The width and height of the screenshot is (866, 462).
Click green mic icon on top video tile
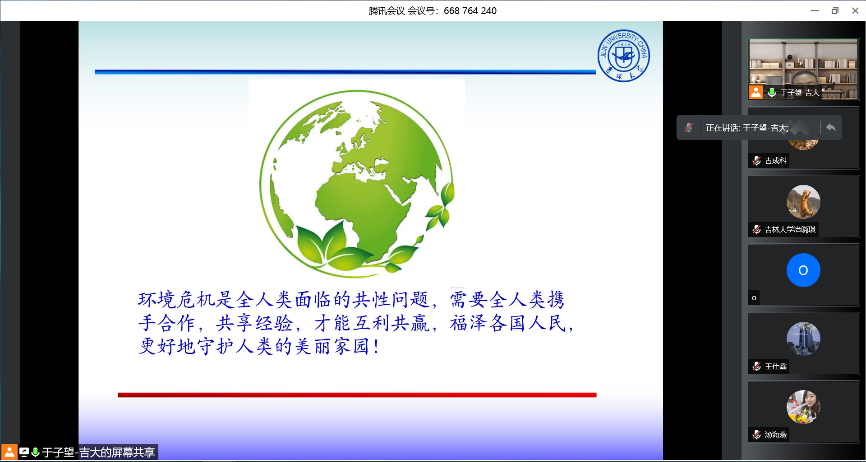point(771,92)
